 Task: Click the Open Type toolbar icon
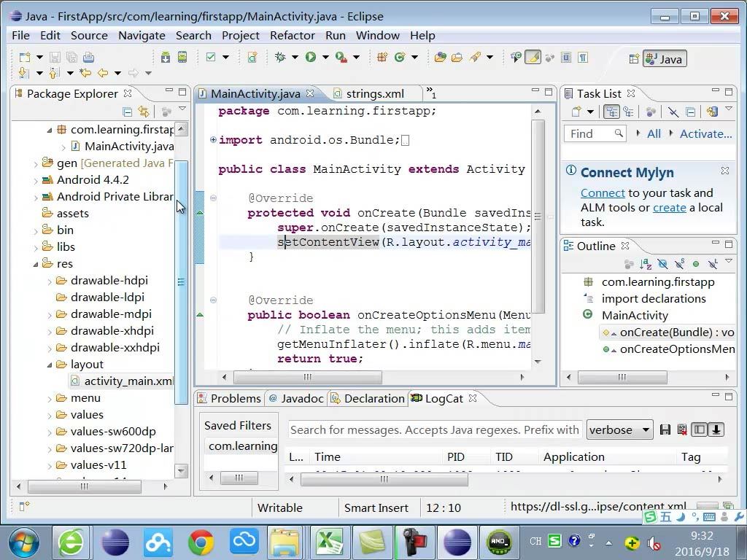tap(440, 58)
